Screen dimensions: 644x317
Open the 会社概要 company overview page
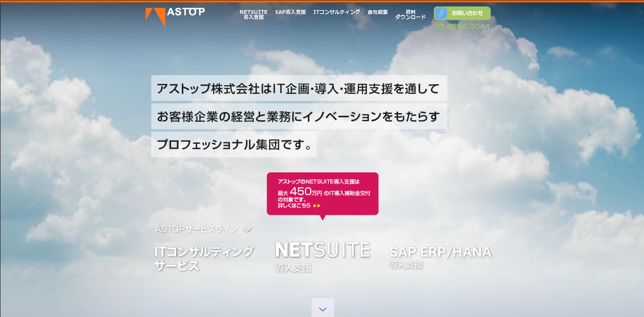point(377,12)
